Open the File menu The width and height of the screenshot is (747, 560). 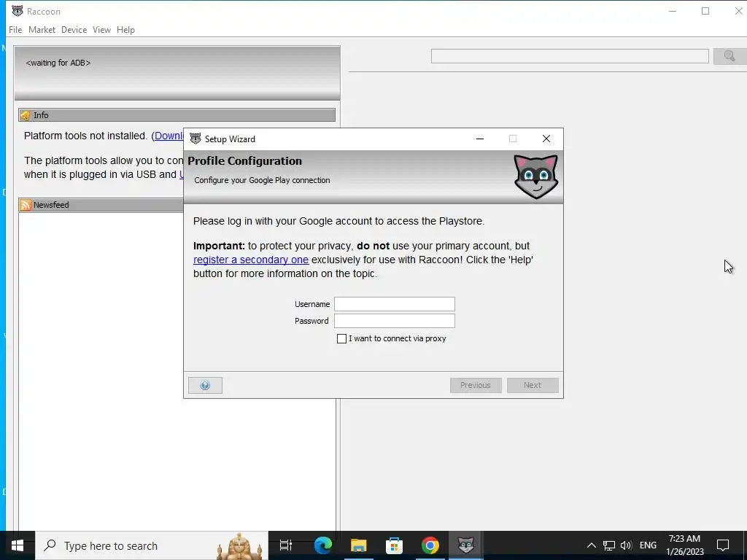coord(15,29)
